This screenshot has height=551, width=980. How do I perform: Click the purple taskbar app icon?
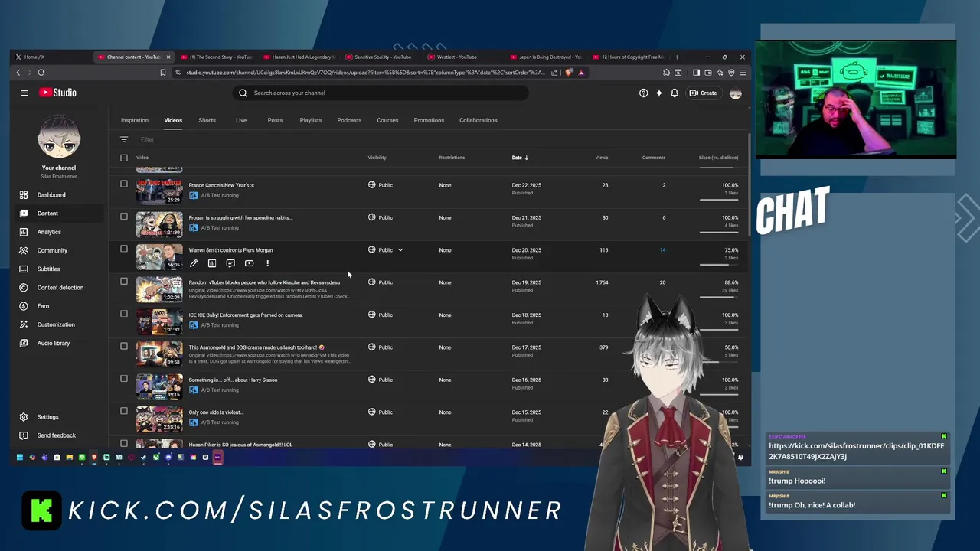217,457
